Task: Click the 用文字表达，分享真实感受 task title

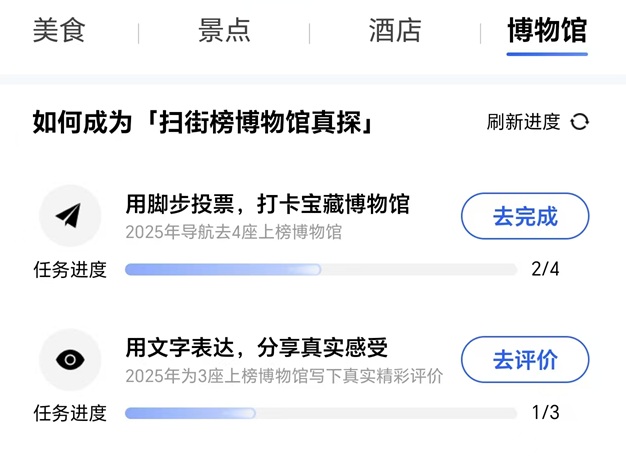Action: (256, 348)
